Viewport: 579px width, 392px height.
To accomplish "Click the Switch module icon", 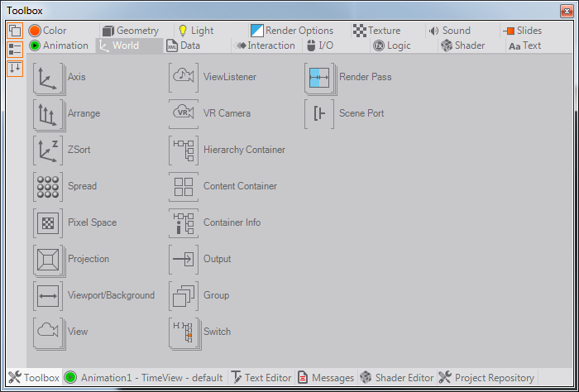I will [184, 332].
